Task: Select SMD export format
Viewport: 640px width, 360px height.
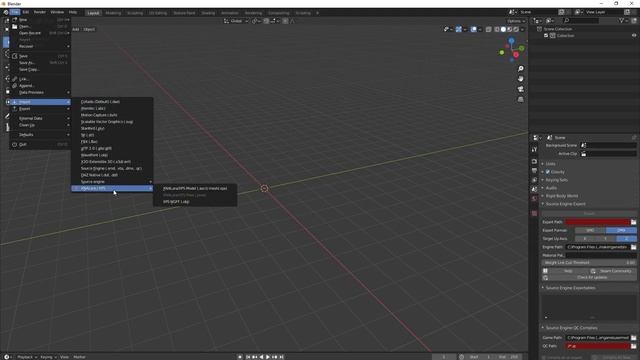Action: tap(590, 230)
